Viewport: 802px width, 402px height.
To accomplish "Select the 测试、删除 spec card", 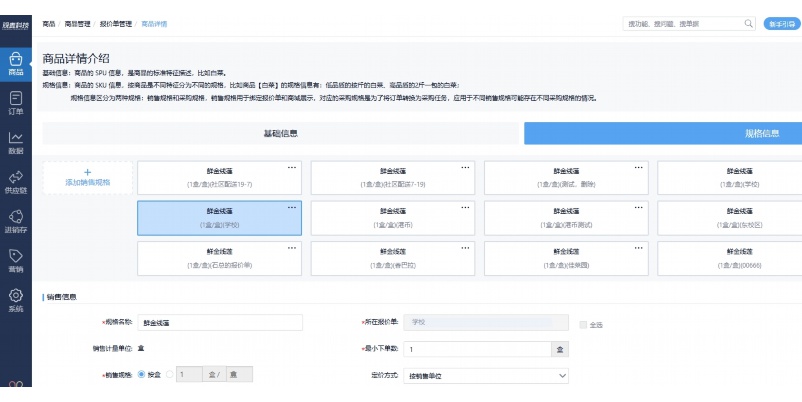I will (x=566, y=178).
